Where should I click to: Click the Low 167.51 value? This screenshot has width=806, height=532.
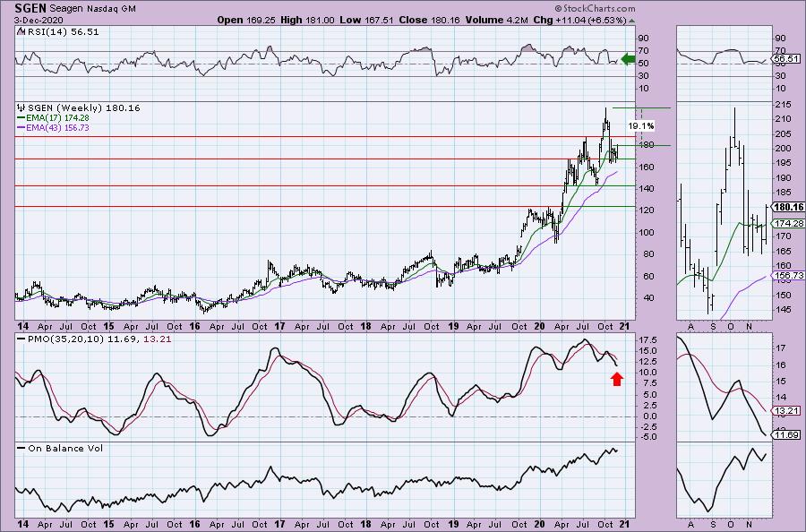[366, 20]
